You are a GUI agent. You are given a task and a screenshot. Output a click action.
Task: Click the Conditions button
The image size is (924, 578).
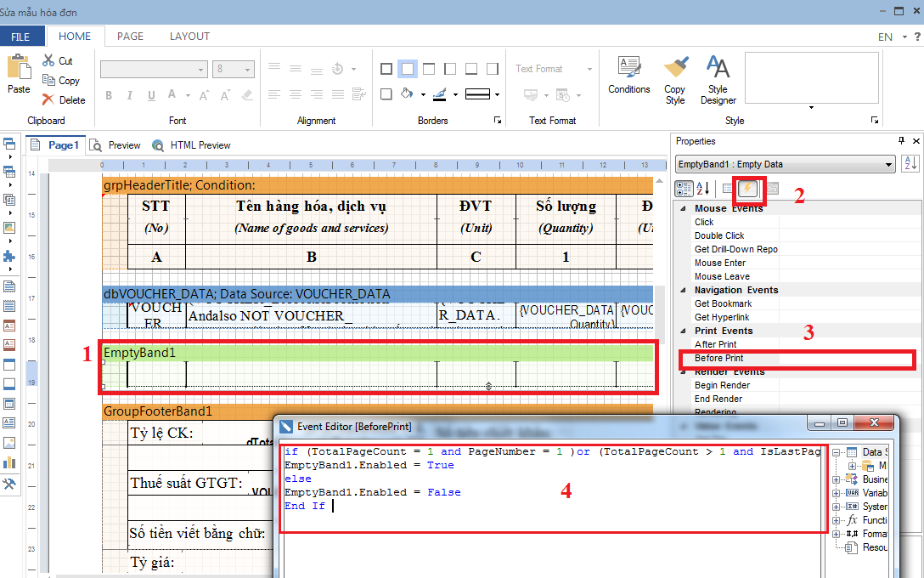(x=628, y=75)
